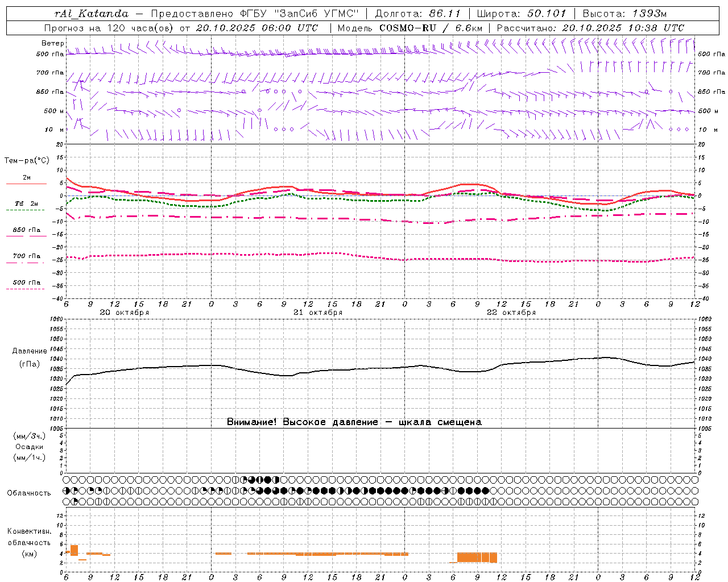
Task: Click "Рассчитано: 20.10.2025 10:38 UTC" timestamp
Action: pyautogui.click(x=590, y=28)
